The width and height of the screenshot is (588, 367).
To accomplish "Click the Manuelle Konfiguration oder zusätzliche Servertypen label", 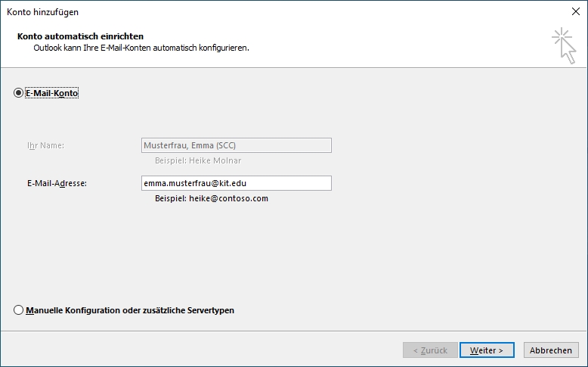I will (x=130, y=310).
